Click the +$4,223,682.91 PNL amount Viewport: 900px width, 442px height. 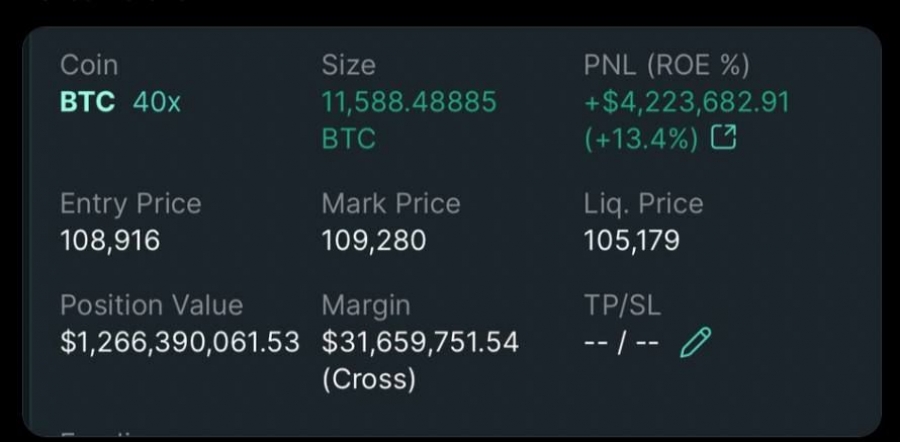686,102
